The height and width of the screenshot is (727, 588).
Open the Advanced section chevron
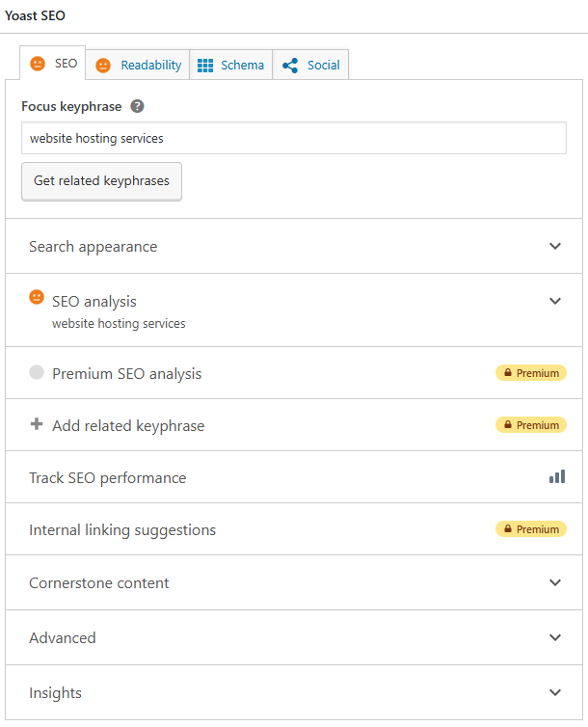point(555,637)
